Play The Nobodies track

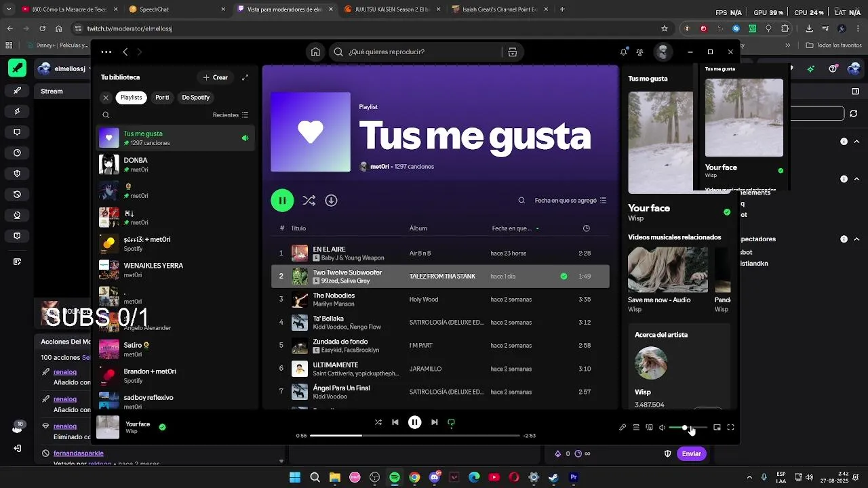[x=440, y=300]
